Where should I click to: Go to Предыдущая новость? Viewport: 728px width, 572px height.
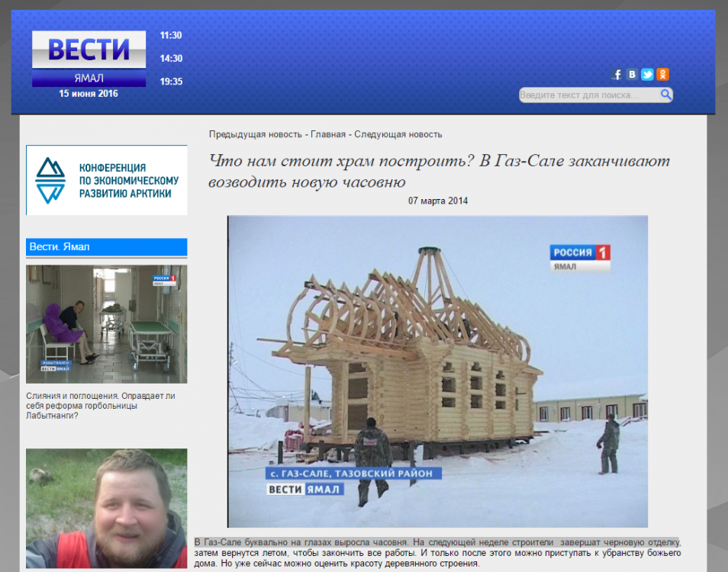click(256, 134)
